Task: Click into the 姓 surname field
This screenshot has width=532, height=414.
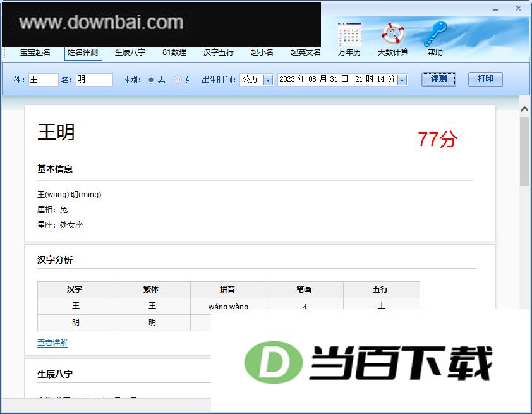Action: [44, 80]
